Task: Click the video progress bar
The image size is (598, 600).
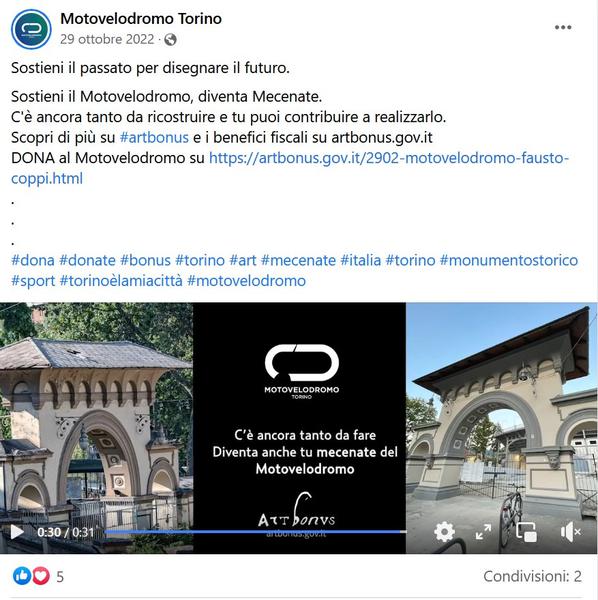Action: (255, 532)
